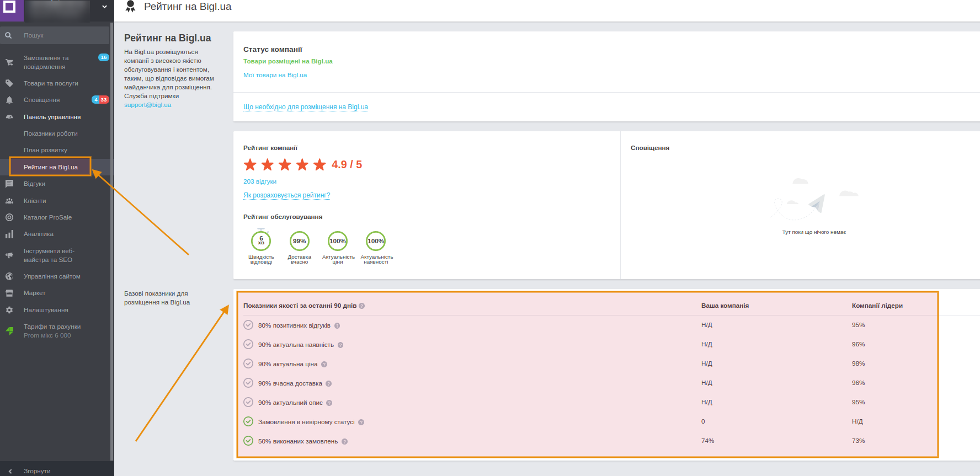Click check mark for 90% актуальна ціна
This screenshot has height=476, width=980.
pos(248,363)
